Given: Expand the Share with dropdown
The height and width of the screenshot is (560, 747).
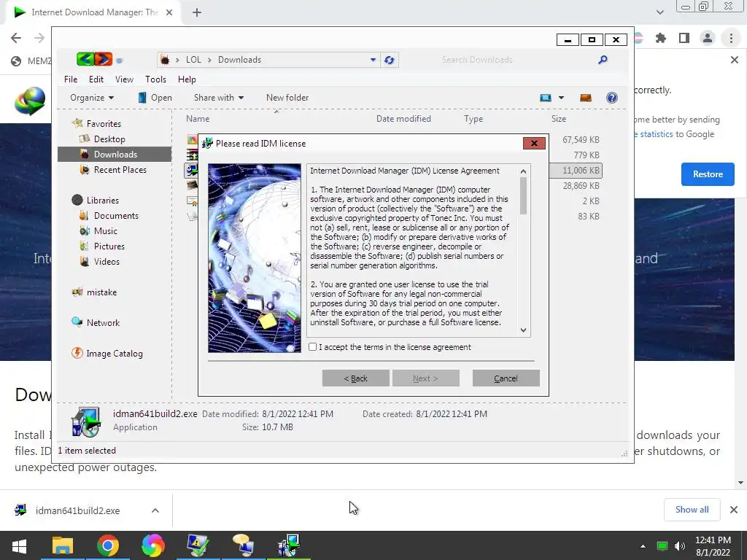Looking at the screenshot, I should coord(219,98).
